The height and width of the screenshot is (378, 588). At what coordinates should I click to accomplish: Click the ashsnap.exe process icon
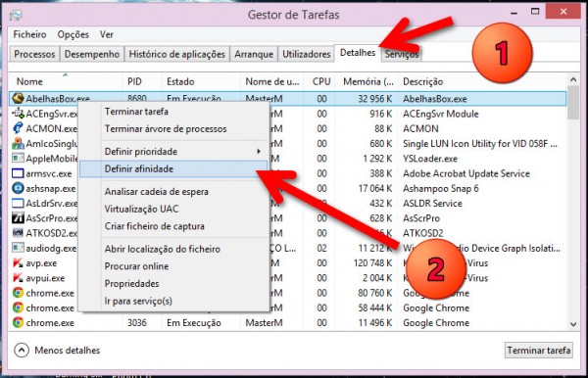click(x=18, y=188)
